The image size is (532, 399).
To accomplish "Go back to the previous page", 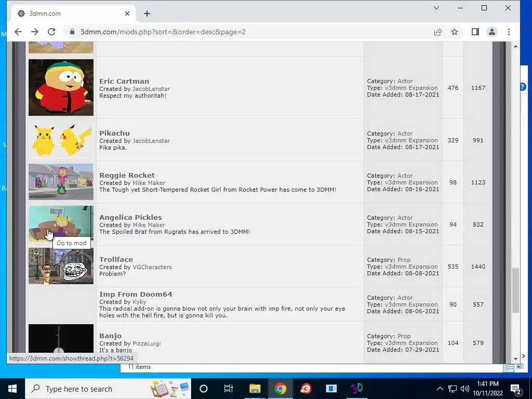I will 18,32.
